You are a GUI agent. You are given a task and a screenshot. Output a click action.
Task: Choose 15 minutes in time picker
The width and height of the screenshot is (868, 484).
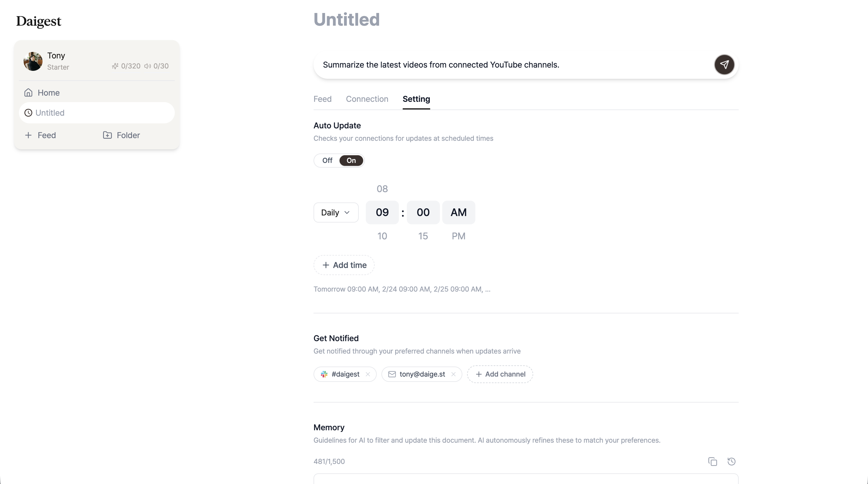(x=423, y=236)
